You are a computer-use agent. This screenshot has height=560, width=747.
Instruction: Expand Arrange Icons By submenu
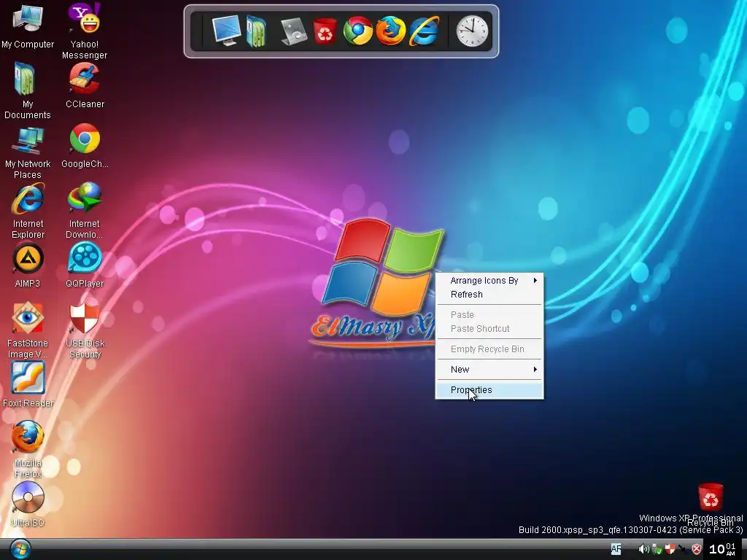(489, 281)
